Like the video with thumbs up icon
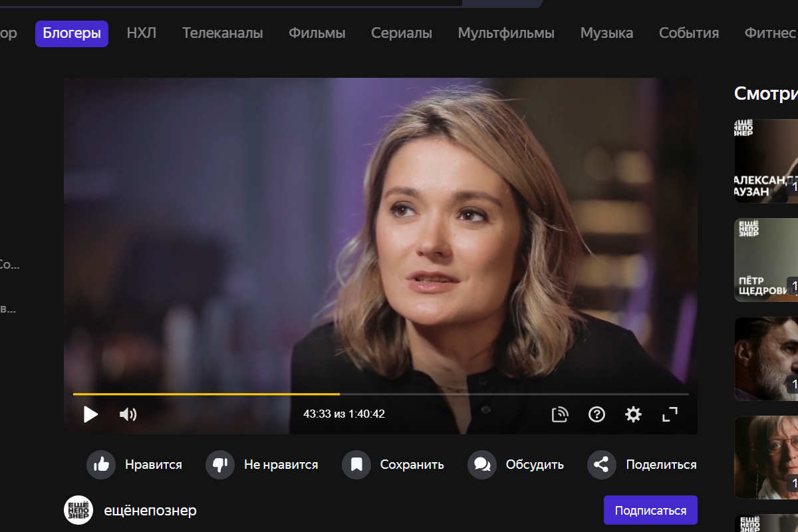This screenshot has width=798, height=532. pyautogui.click(x=101, y=465)
